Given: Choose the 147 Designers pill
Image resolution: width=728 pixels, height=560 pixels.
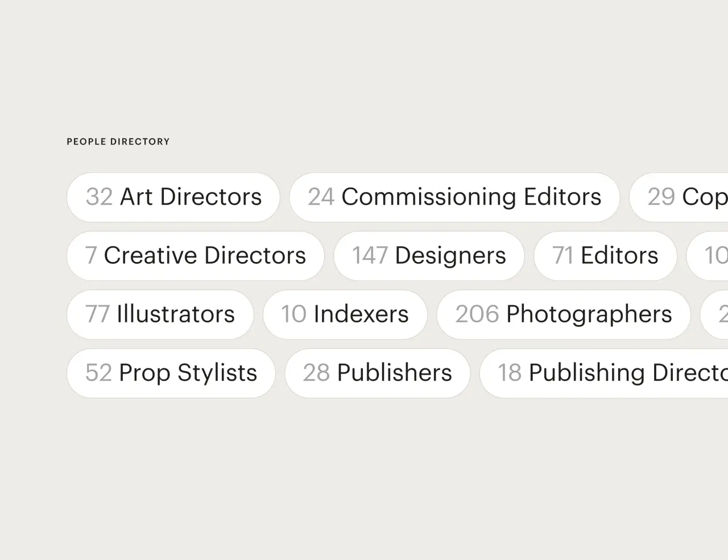Looking at the screenshot, I should (429, 256).
